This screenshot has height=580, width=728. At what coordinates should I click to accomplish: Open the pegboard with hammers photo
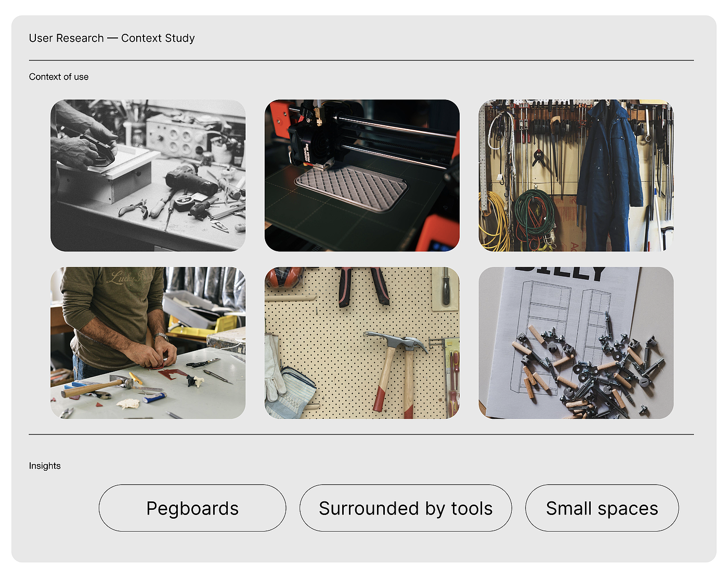(362, 343)
